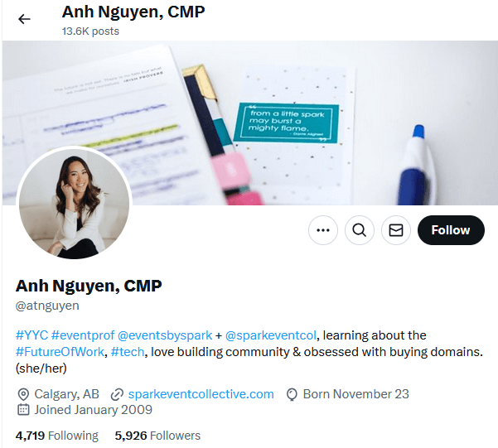
Task: Open sparkeventcollective.com website link
Action: 201,394
